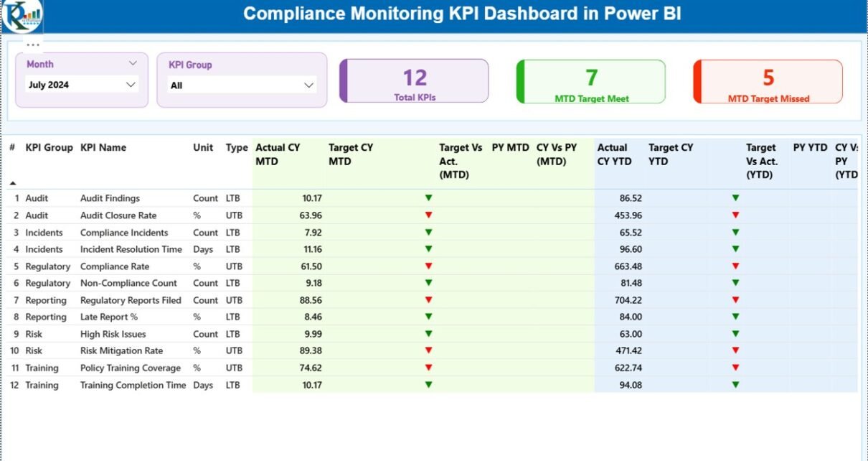868x461 pixels.
Task: Open the More options ellipsis above Month slicer
Action: click(x=33, y=45)
